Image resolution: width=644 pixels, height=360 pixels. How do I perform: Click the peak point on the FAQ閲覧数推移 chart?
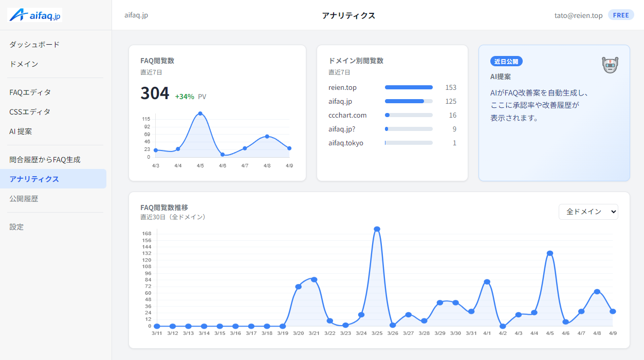(x=378, y=228)
